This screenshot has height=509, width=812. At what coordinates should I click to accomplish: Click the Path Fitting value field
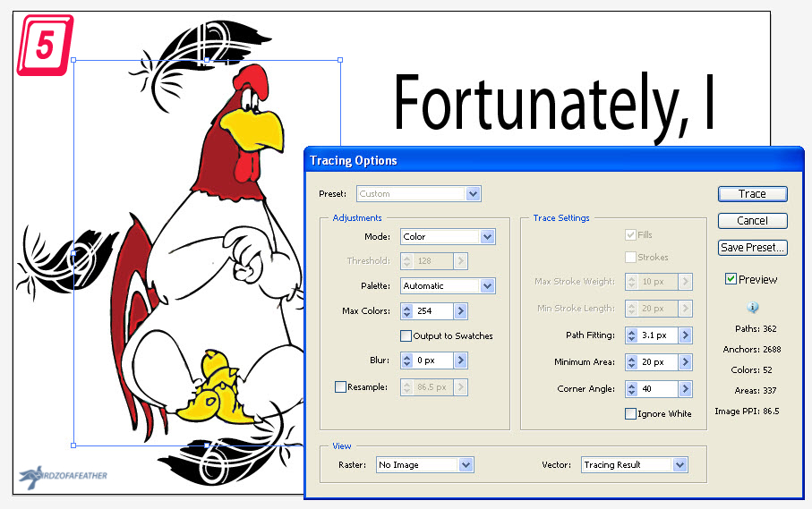click(658, 335)
